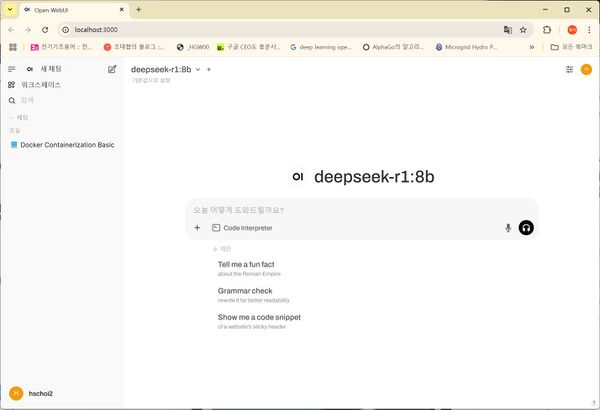Click the search field in sidebar
The height and width of the screenshot is (410, 600).
click(x=60, y=101)
